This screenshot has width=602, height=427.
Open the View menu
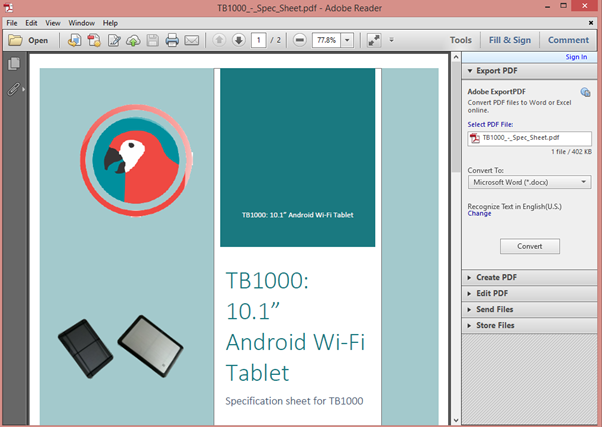[x=53, y=22]
